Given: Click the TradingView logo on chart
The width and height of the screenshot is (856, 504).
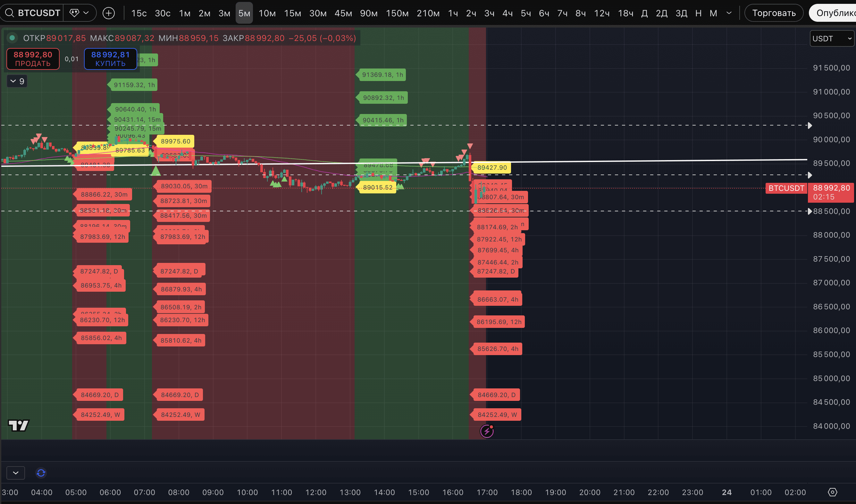Looking at the screenshot, I should point(18,425).
